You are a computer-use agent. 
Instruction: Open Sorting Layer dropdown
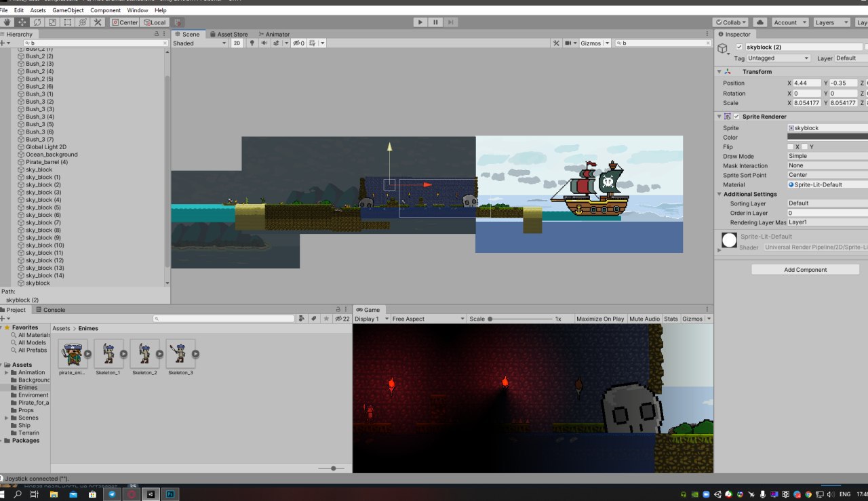click(827, 203)
